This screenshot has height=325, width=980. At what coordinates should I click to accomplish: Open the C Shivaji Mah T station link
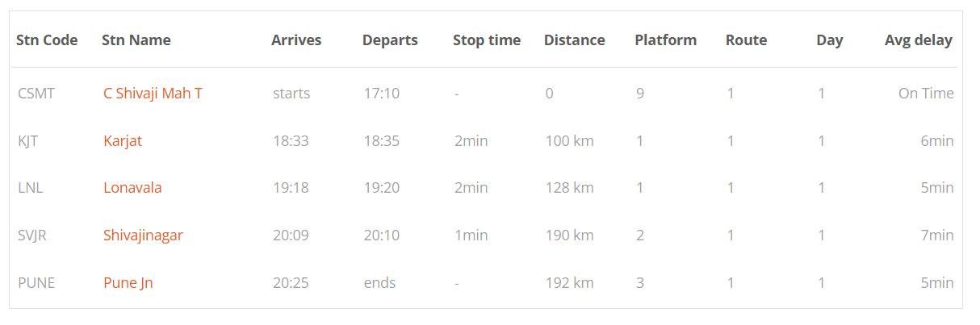coord(153,94)
